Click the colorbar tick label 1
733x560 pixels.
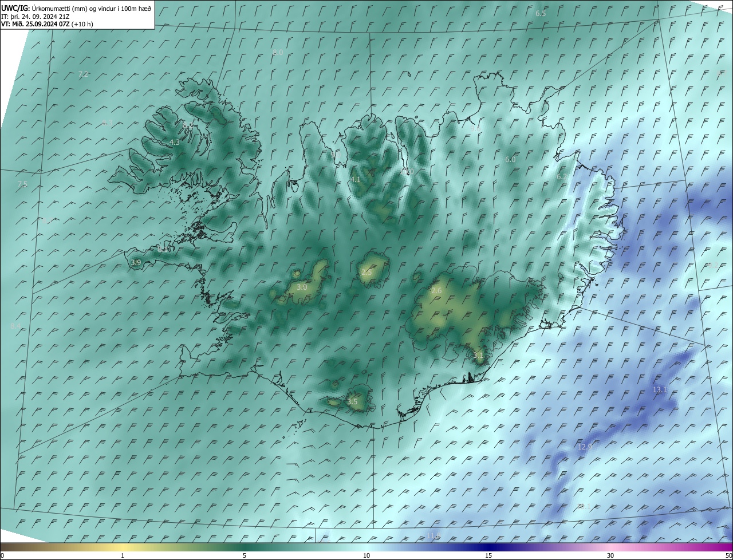[x=123, y=555]
